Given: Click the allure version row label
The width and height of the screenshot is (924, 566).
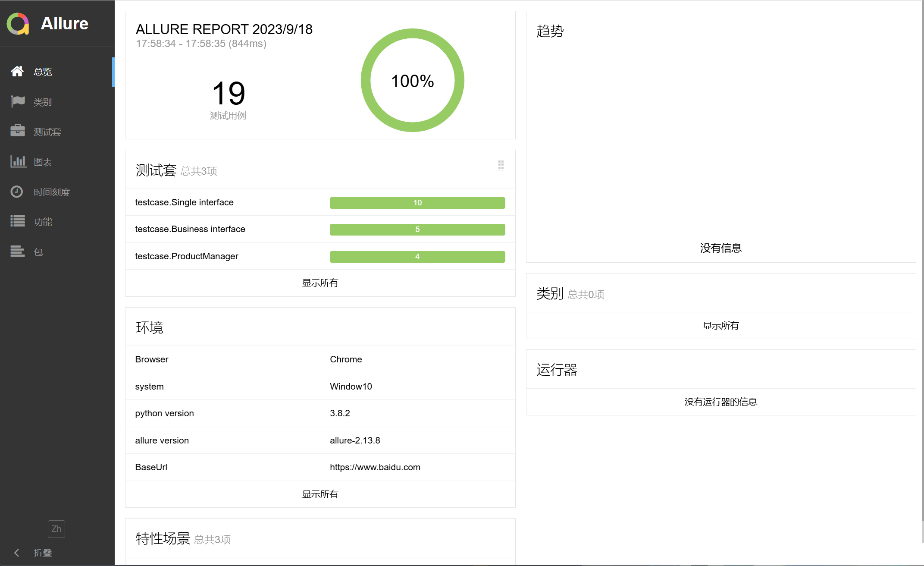Looking at the screenshot, I should point(162,440).
